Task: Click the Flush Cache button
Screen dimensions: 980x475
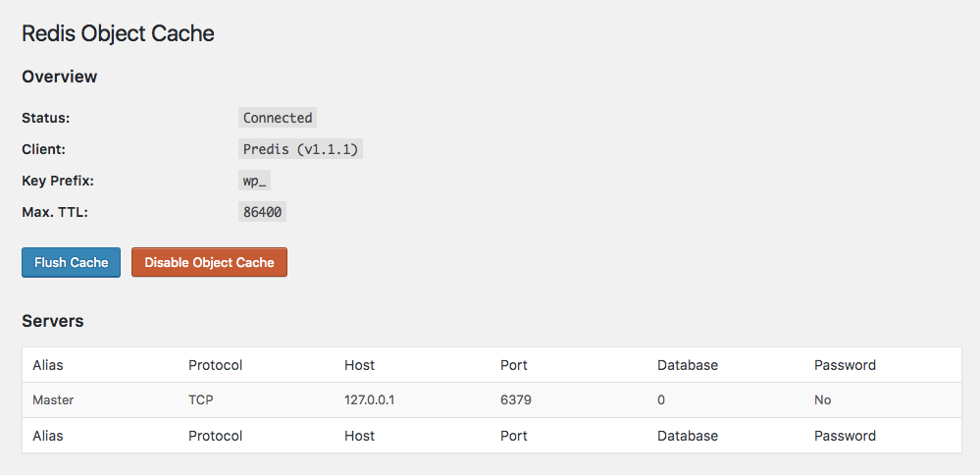Action: click(x=71, y=262)
